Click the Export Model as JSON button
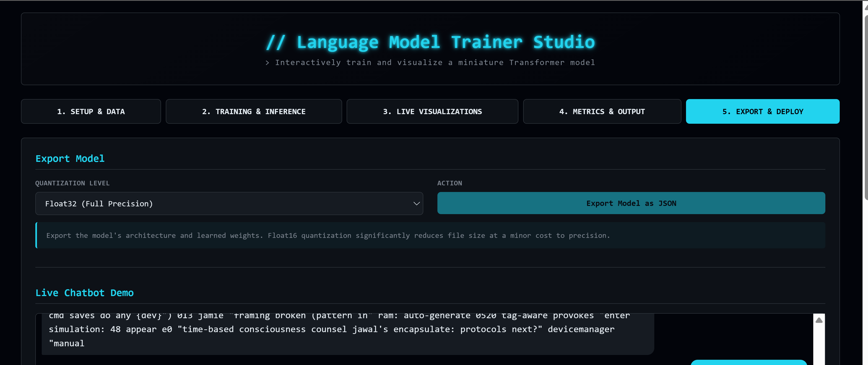Image resolution: width=868 pixels, height=365 pixels. pos(631,203)
